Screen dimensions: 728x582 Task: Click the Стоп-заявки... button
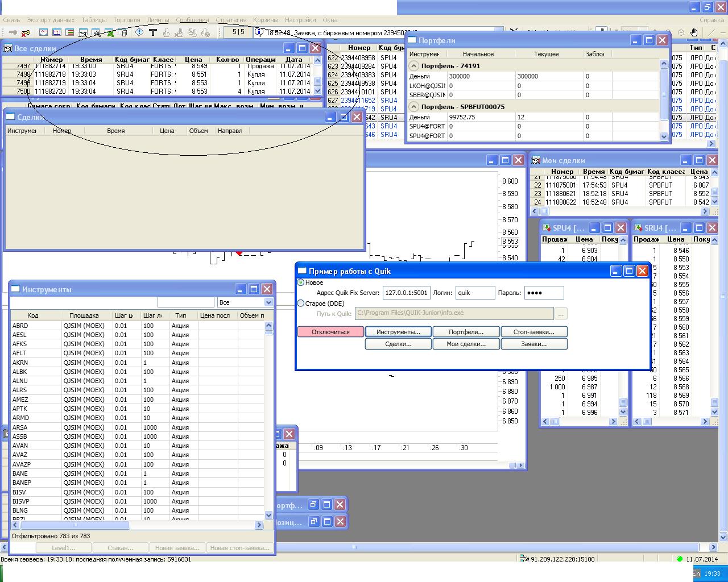pos(533,332)
